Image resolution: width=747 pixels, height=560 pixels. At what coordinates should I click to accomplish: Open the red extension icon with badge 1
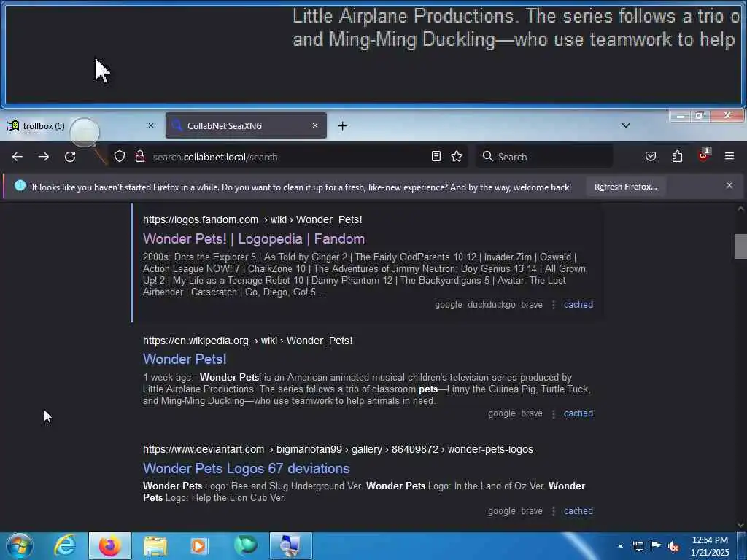coord(704,155)
